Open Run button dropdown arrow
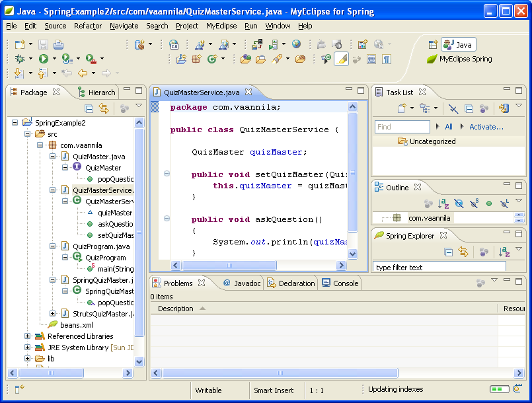532x403 pixels. click(54, 59)
